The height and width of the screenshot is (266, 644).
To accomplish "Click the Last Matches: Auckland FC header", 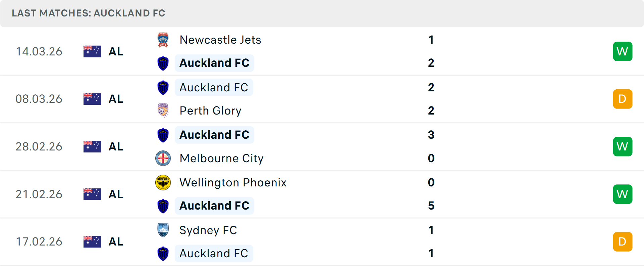I will pyautogui.click(x=89, y=13).
